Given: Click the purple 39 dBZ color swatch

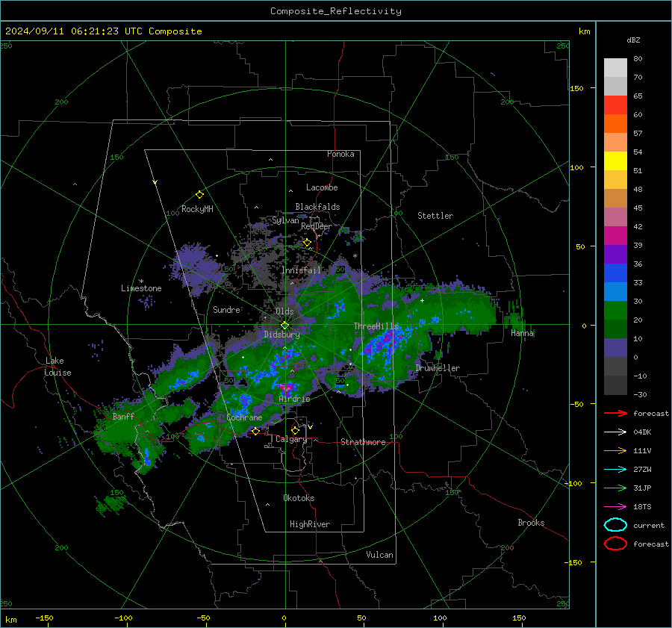Looking at the screenshot, I should [615, 254].
